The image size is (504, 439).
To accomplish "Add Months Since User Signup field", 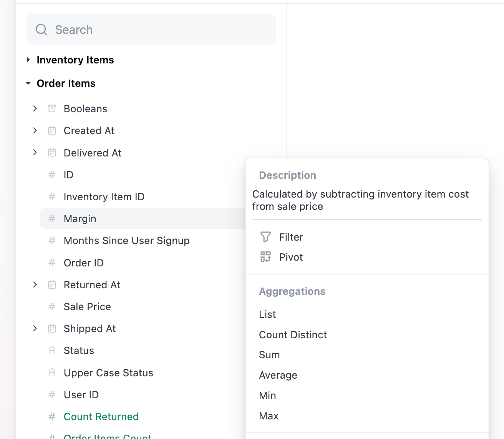I will coord(126,241).
